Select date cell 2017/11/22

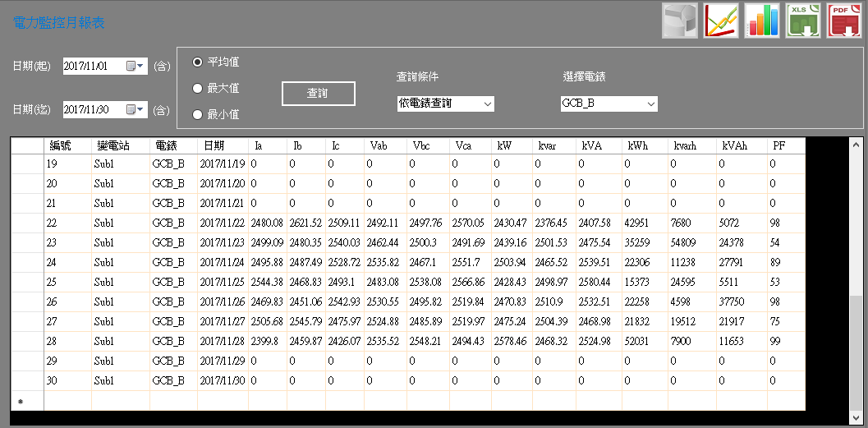click(x=223, y=223)
